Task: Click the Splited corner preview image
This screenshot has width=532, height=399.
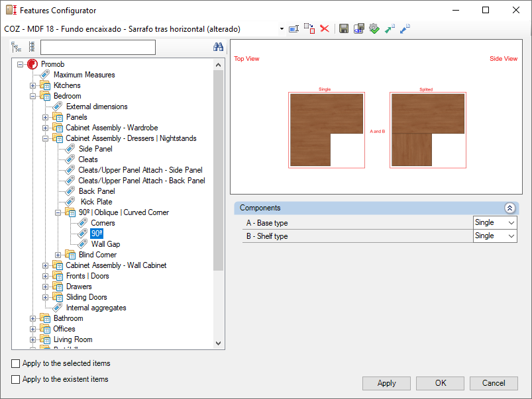Action: point(428,130)
